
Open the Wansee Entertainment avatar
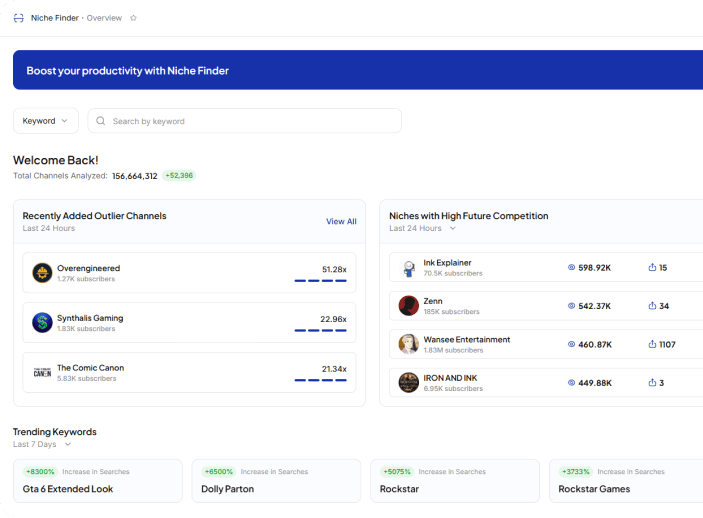[x=408, y=344]
